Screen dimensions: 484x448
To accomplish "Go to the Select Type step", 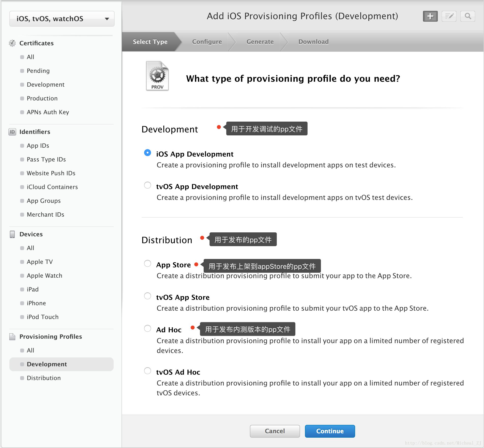I will click(150, 42).
